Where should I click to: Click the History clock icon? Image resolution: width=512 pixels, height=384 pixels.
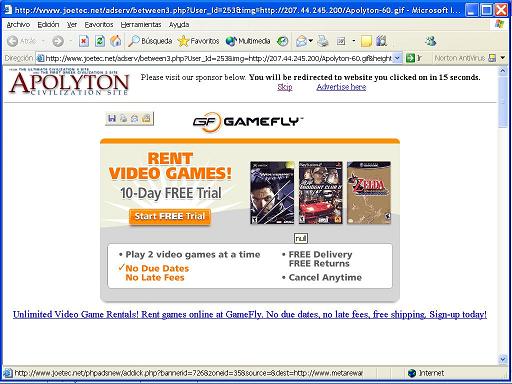click(283, 41)
